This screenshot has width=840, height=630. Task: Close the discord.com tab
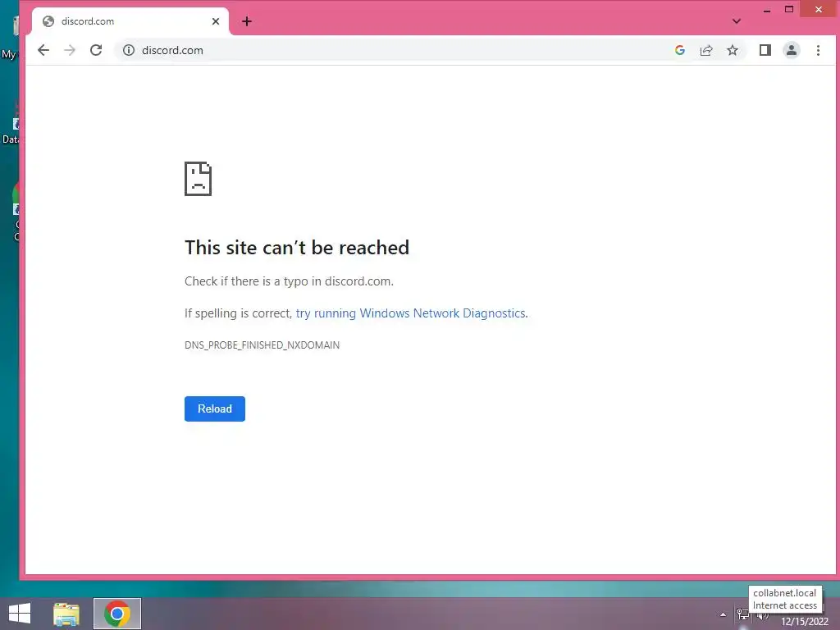click(216, 21)
